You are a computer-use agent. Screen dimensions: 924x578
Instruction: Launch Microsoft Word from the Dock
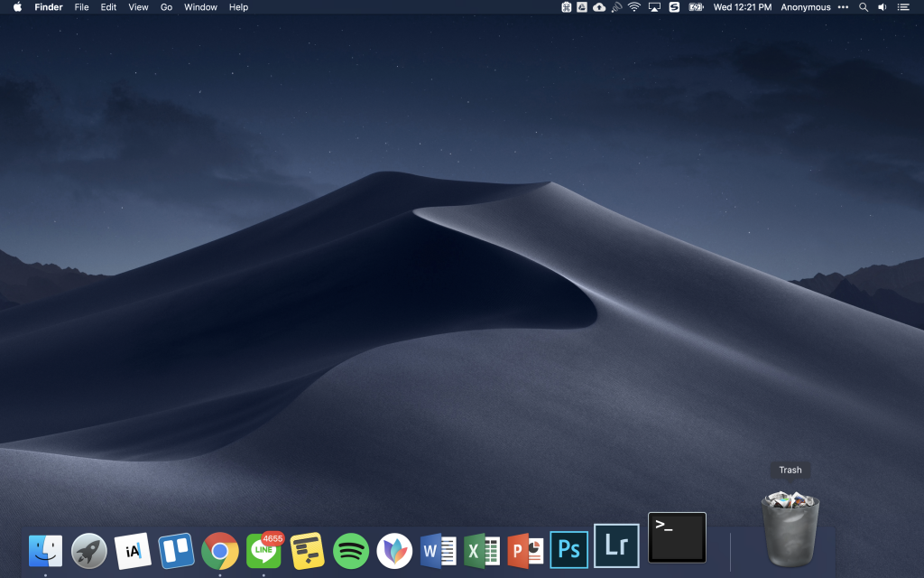438,551
